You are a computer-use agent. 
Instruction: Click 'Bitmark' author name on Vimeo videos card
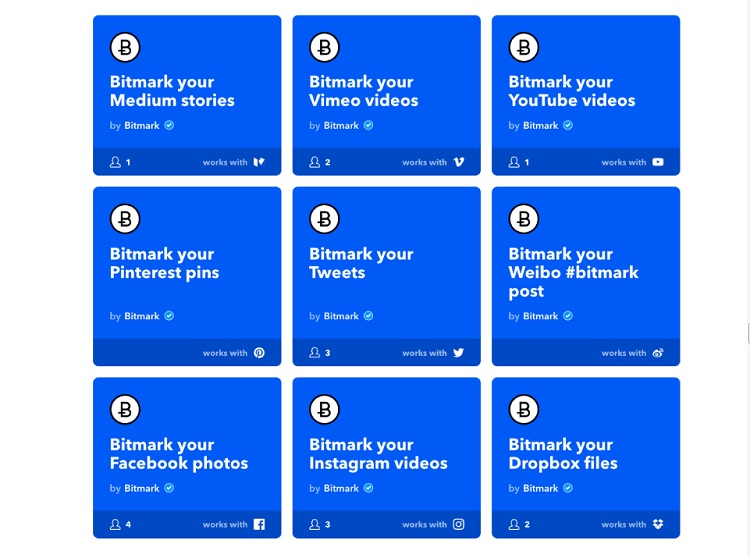(x=341, y=125)
